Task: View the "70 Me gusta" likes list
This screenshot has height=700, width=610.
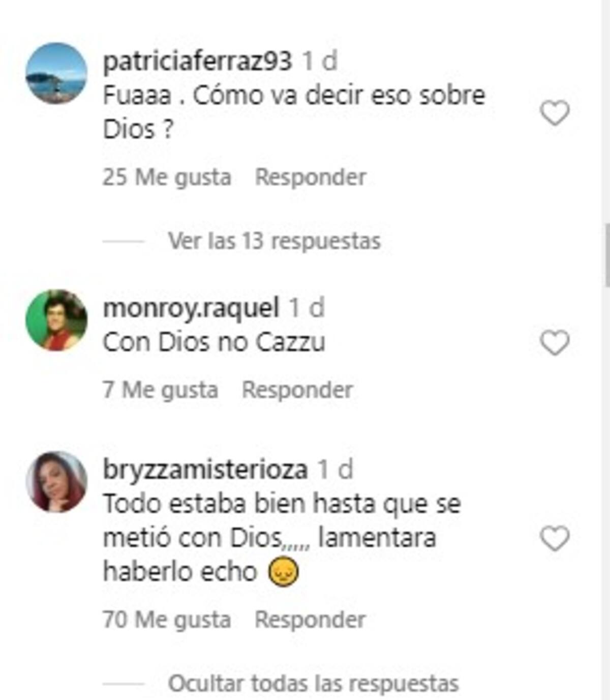Action: (x=167, y=620)
